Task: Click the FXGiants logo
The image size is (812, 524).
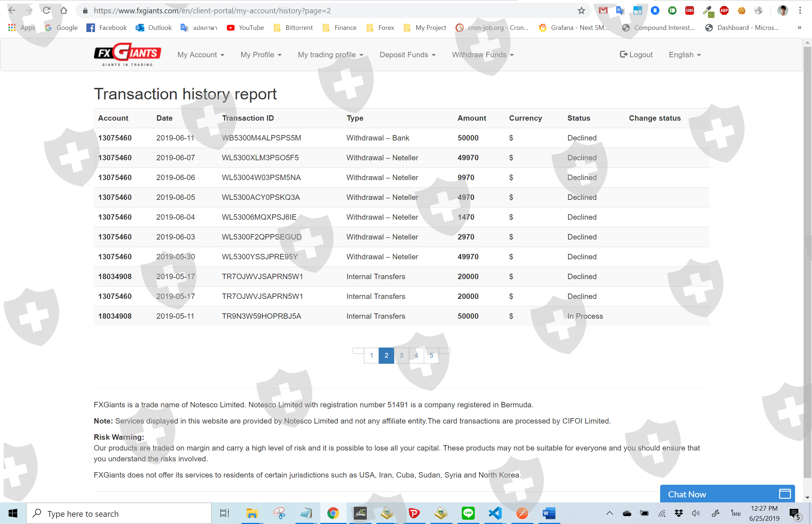Action: (x=127, y=55)
